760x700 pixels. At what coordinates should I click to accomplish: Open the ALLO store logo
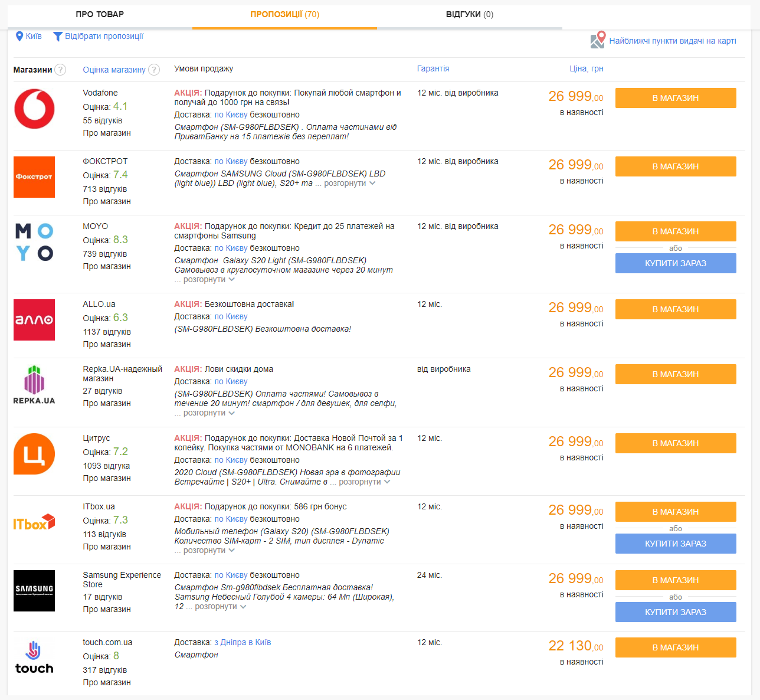click(x=34, y=320)
